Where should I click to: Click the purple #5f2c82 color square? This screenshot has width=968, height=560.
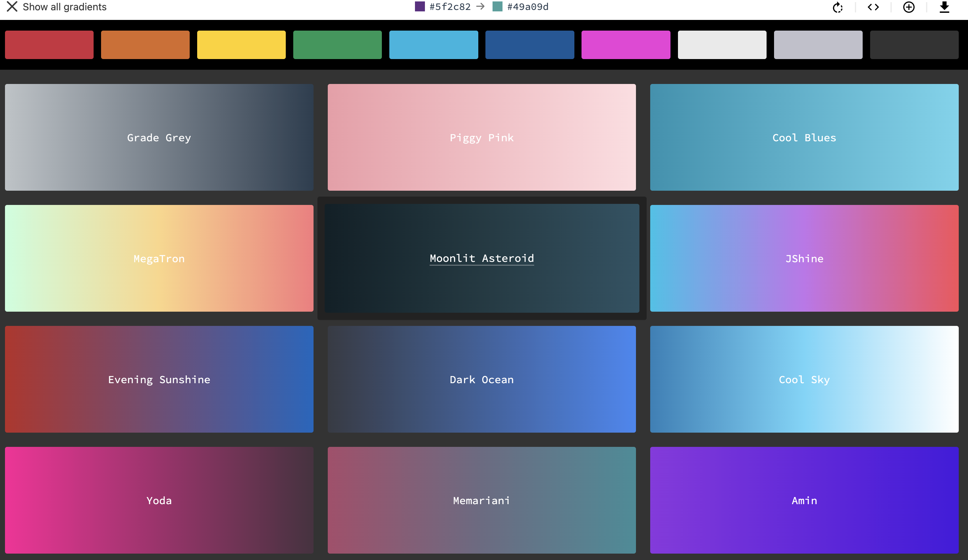coord(420,6)
